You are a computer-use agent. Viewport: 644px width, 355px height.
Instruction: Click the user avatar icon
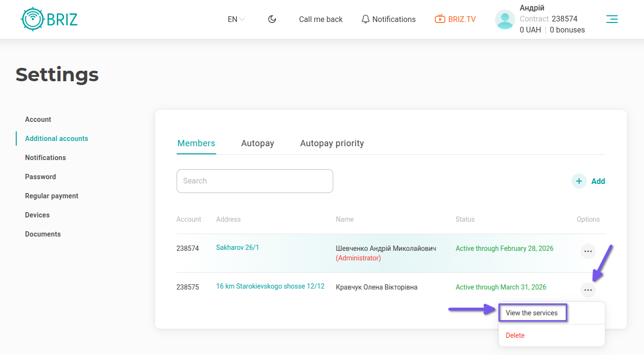[x=505, y=20]
